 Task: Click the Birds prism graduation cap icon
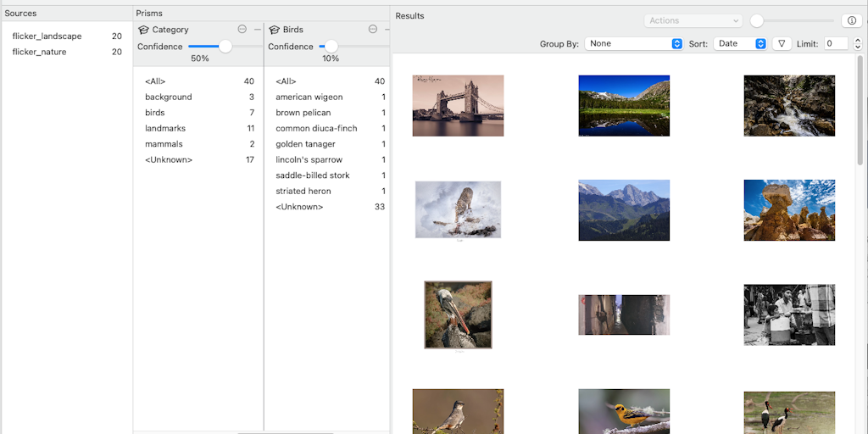click(x=274, y=30)
